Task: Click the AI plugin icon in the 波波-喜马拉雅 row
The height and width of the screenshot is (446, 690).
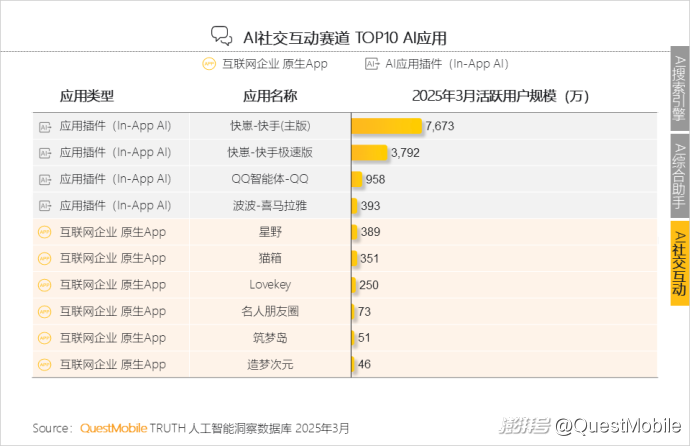Action: [x=45, y=206]
